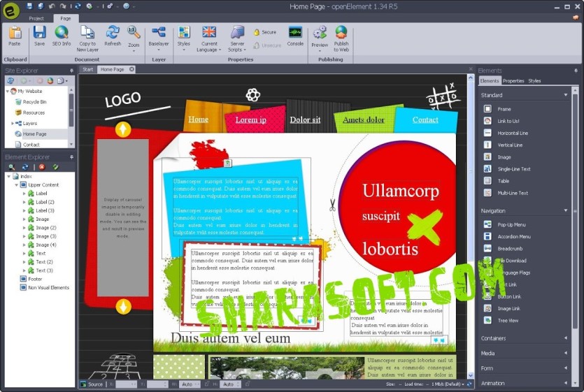Click the Copy to New Layer icon
The image size is (584, 392).
pos(87,32)
